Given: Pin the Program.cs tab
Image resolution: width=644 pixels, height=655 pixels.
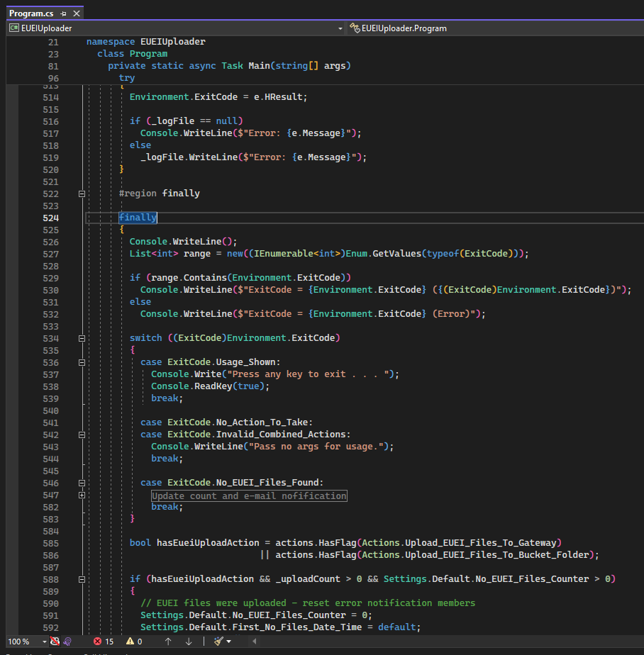Looking at the screenshot, I should coord(64,13).
